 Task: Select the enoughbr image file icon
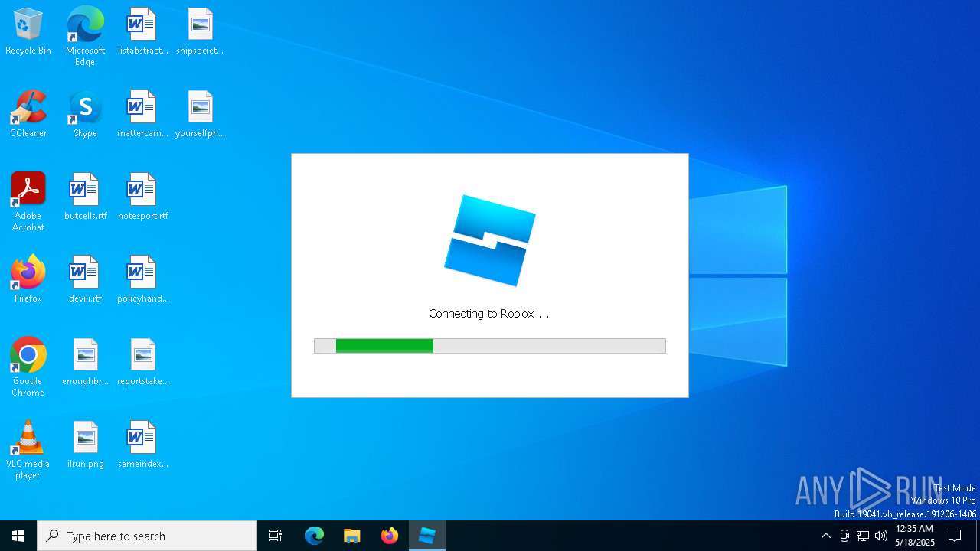click(x=85, y=363)
